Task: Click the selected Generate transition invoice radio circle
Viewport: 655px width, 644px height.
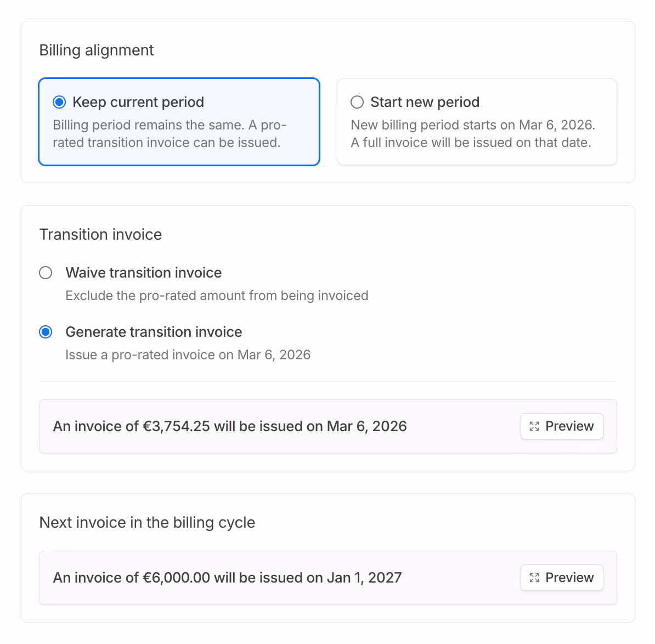Action: pos(46,332)
